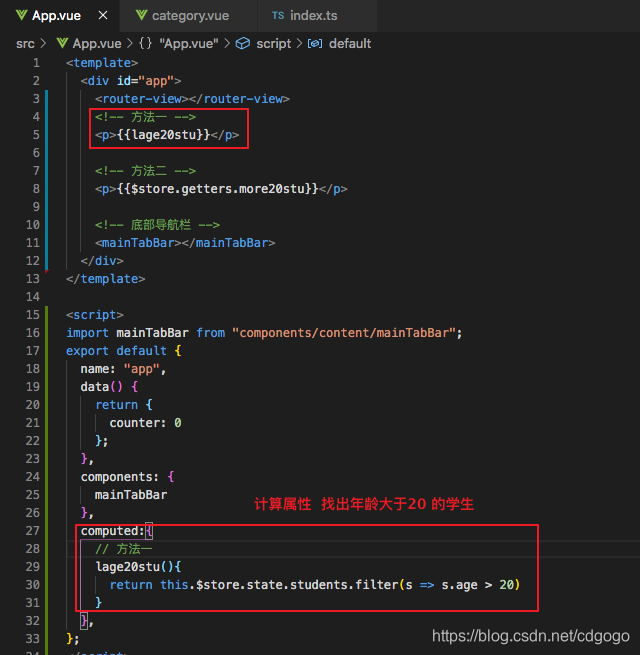Click the components: line
The height and width of the screenshot is (655, 640).
[127, 477]
